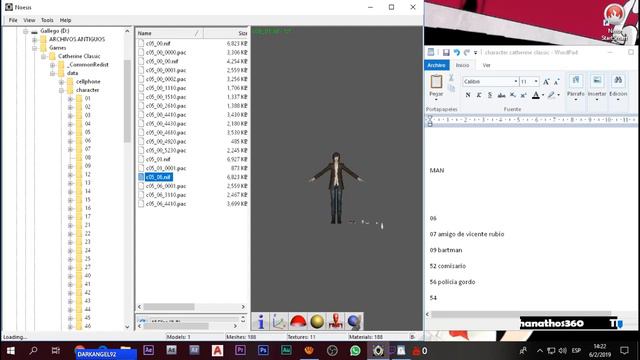640x360 pixels.
Task: Click the yellow sphere icon in Noesis viewer toolbar
Action: [x=317, y=322]
